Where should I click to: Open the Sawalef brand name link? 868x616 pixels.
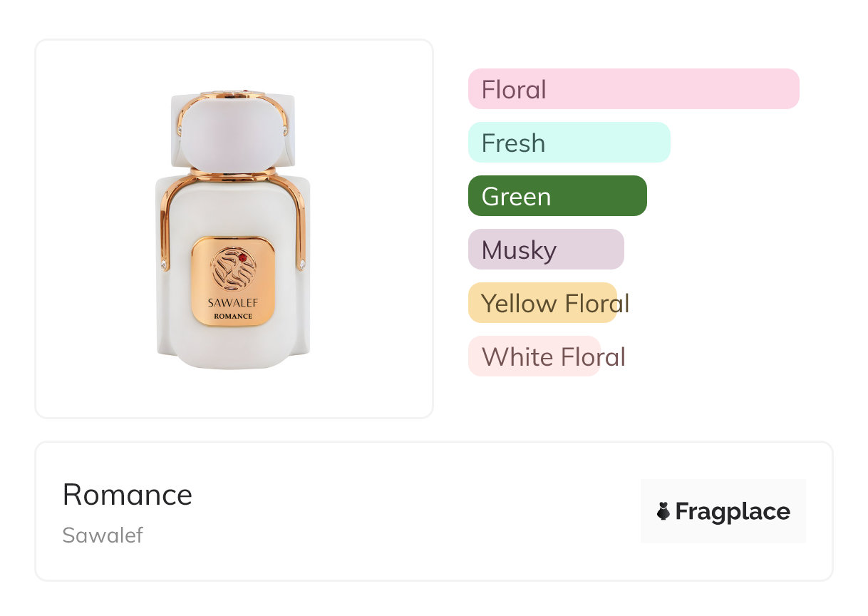pyautogui.click(x=103, y=535)
